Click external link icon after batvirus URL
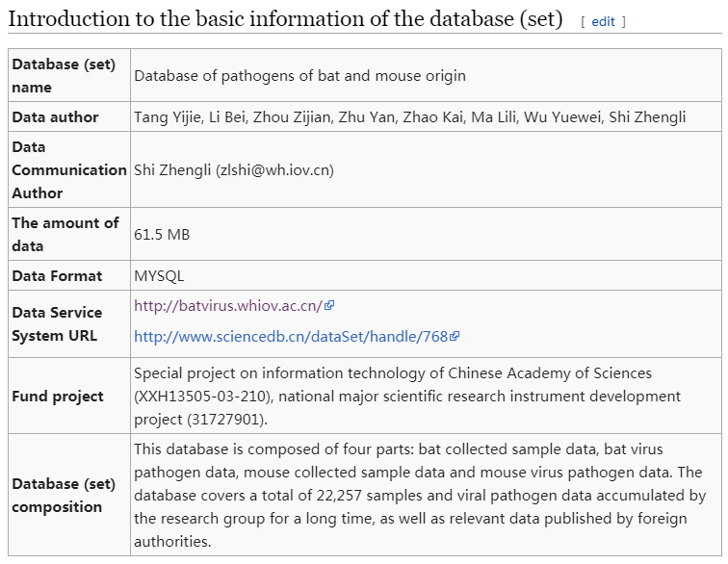 click(x=329, y=305)
